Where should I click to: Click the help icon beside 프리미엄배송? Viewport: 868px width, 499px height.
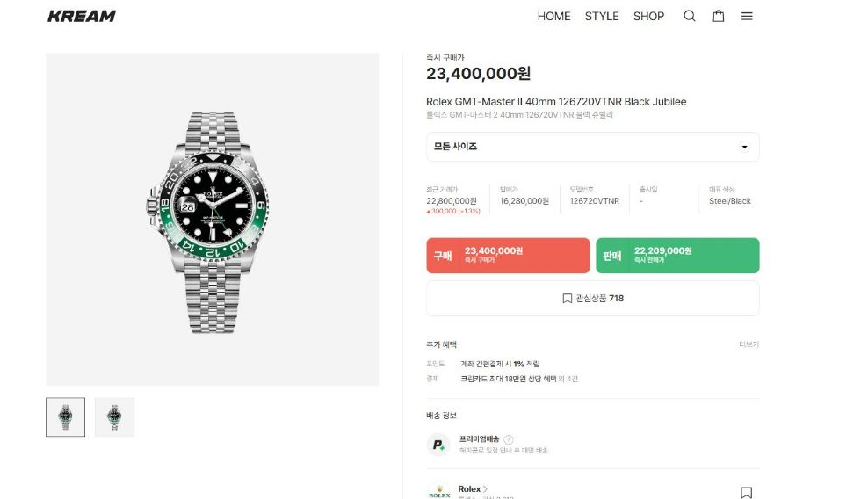click(x=508, y=439)
